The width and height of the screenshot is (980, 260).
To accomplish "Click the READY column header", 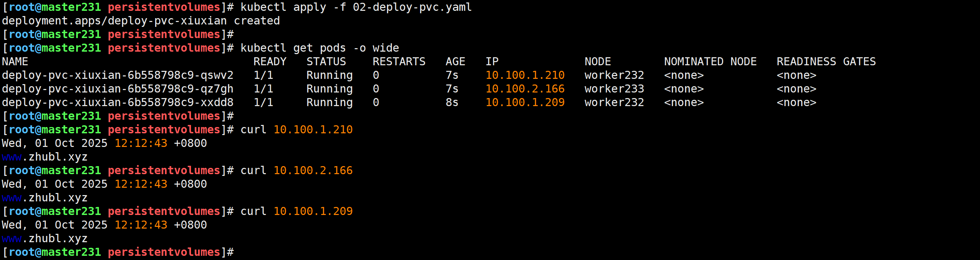I will pyautogui.click(x=270, y=62).
